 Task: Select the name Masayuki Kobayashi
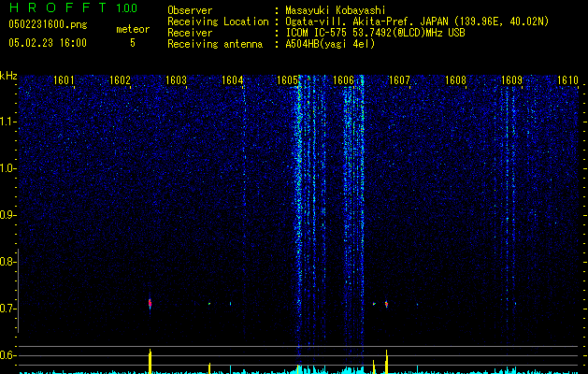tap(336, 10)
